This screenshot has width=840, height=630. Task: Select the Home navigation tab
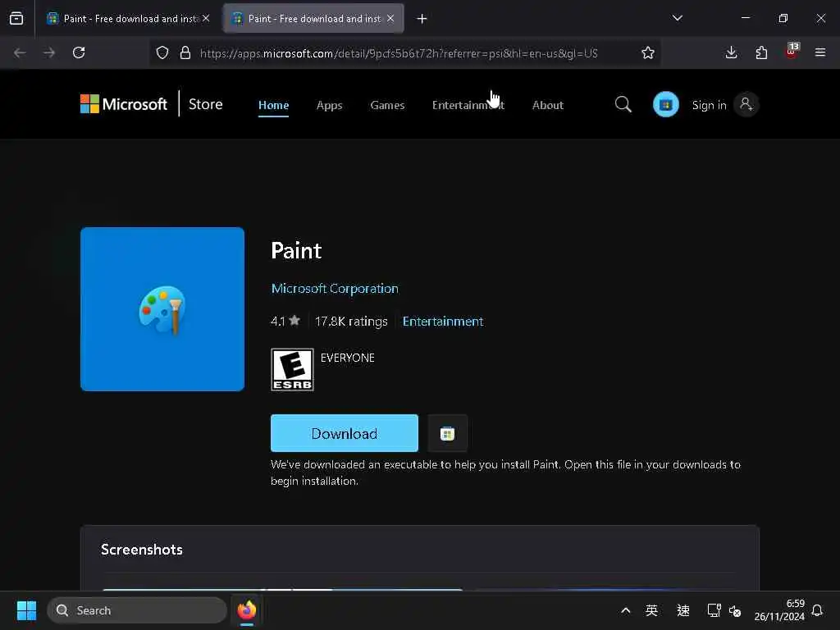click(273, 105)
